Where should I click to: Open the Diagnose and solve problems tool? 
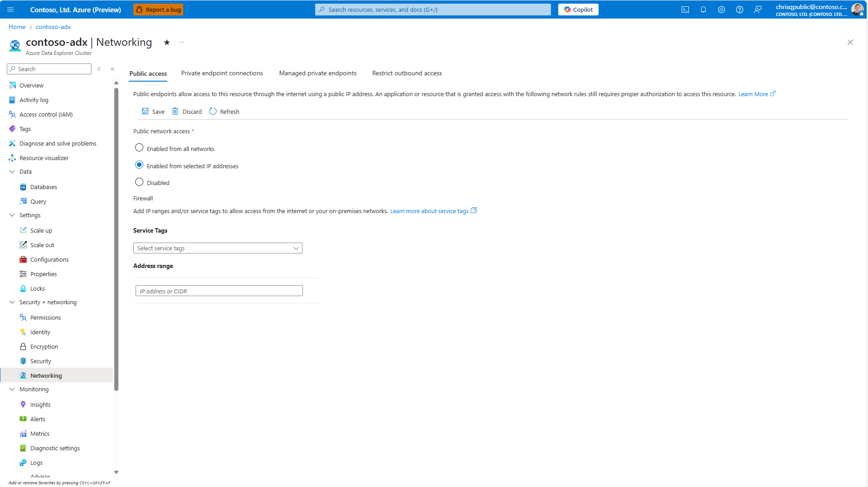(x=12, y=143)
